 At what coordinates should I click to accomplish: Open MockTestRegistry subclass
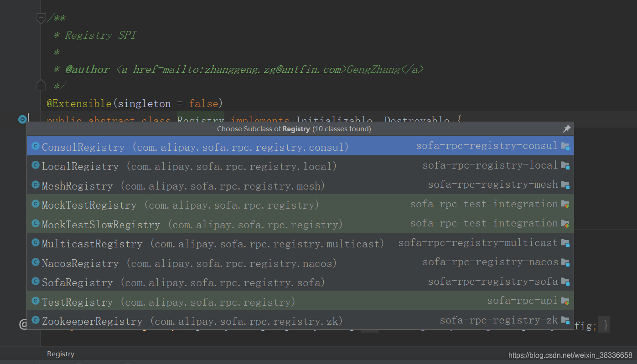pyautogui.click(x=300, y=204)
